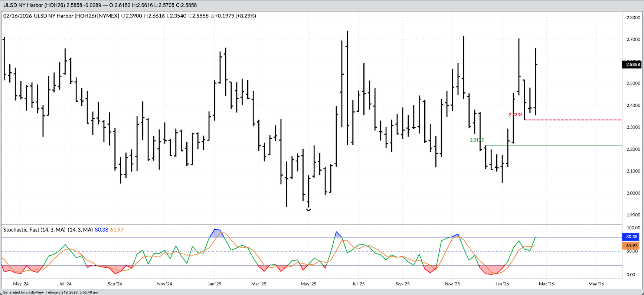The width and height of the screenshot is (644, 295).
Task: Click the 1.9000 price axis label
Action: [x=633, y=215]
